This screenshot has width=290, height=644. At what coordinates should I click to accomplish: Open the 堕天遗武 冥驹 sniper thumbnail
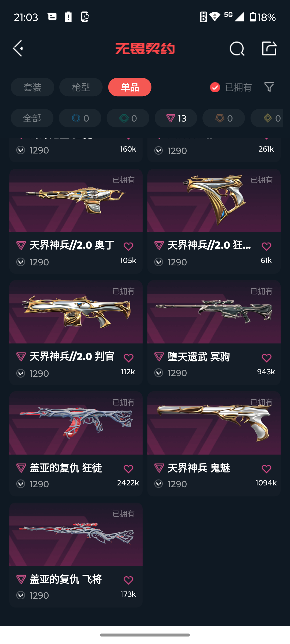click(x=214, y=312)
